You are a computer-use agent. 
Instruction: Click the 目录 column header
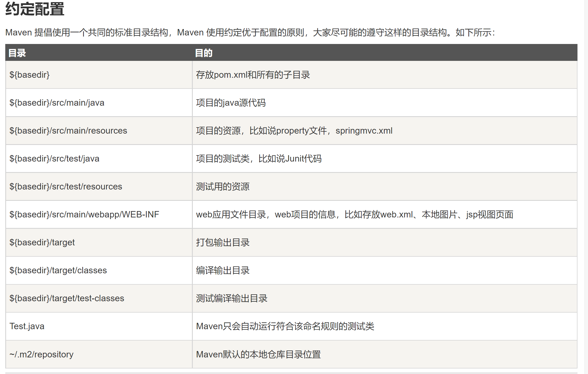(17, 53)
